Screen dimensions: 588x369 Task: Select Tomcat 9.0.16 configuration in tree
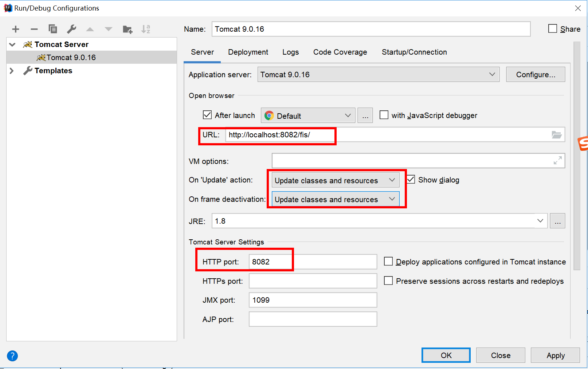click(91, 58)
